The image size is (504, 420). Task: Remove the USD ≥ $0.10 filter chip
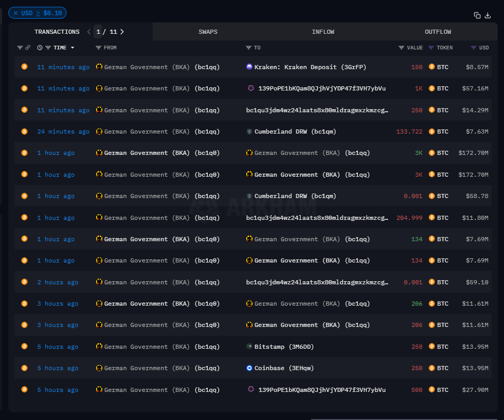coord(16,13)
